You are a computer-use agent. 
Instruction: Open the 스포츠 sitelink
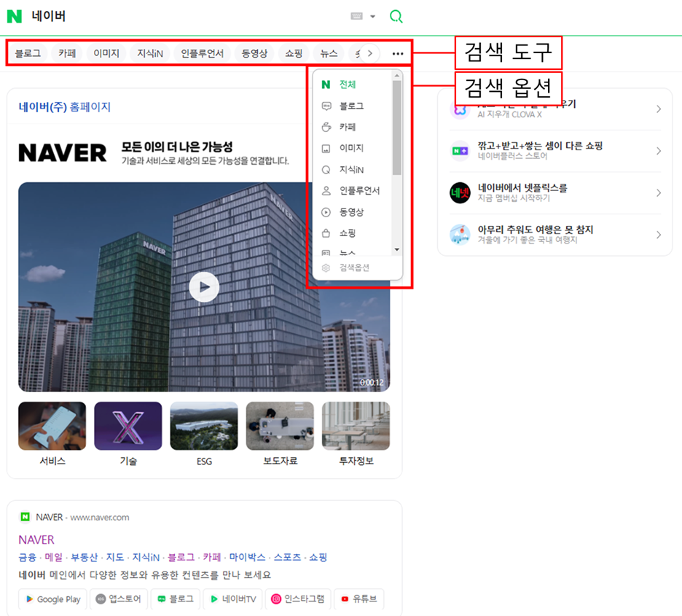[x=287, y=557]
